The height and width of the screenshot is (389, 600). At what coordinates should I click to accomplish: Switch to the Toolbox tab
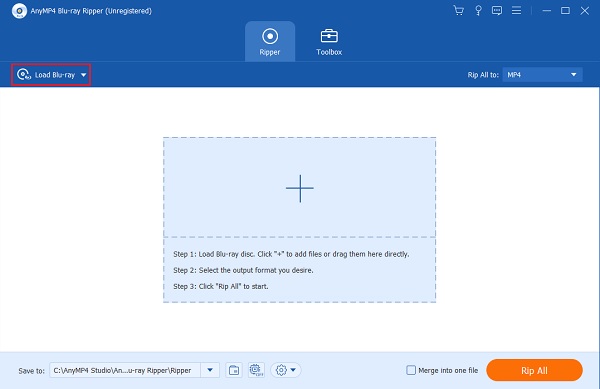coord(329,41)
